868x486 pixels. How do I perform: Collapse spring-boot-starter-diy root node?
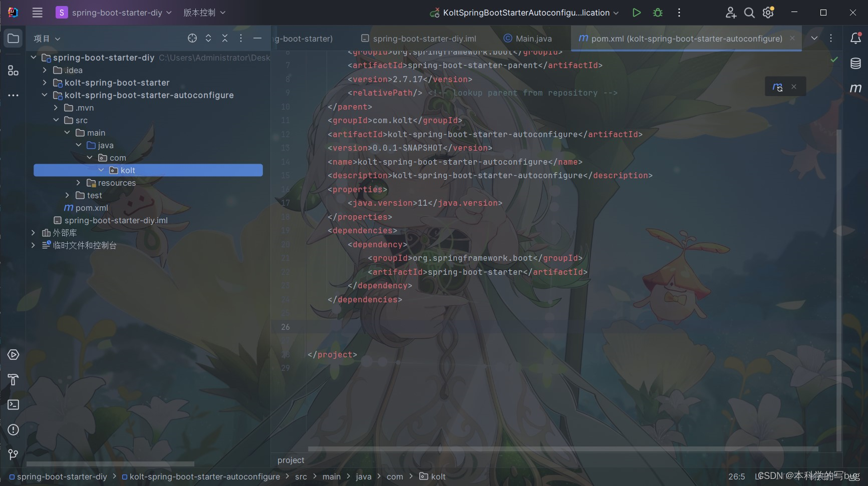(34, 58)
